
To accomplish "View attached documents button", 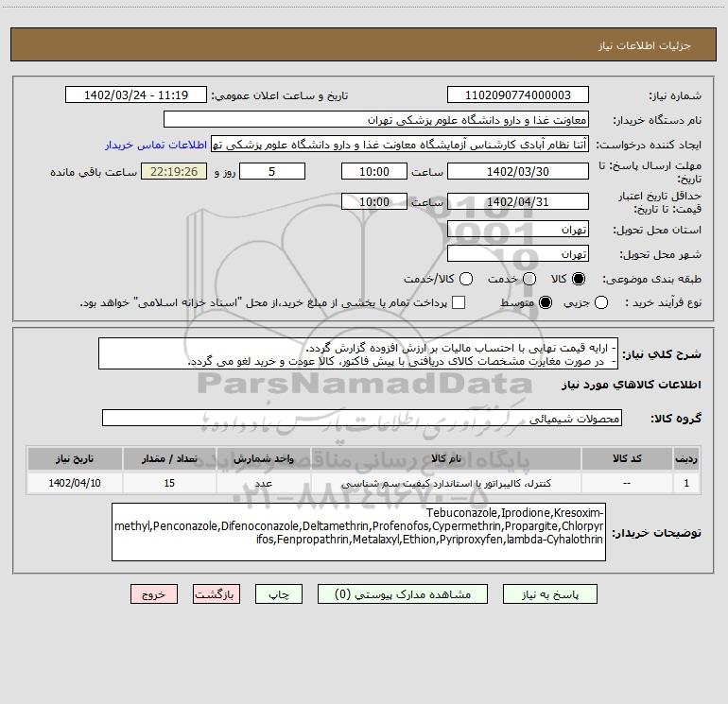I will [403, 594].
